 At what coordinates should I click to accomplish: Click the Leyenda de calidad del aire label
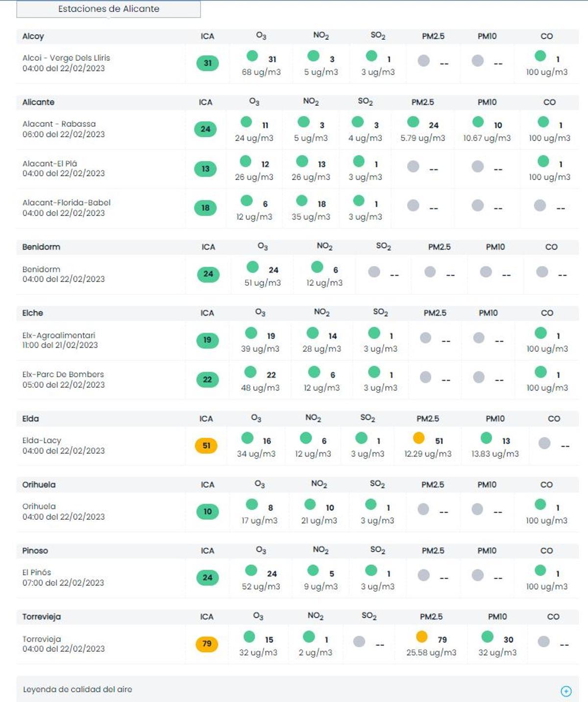[x=77, y=689]
